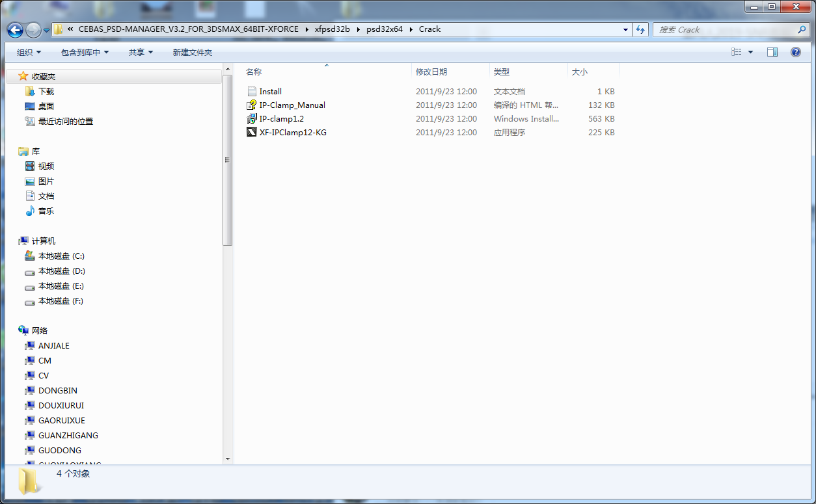Click the navigation pane scroll up arrow
816x504 pixels.
coord(228,69)
